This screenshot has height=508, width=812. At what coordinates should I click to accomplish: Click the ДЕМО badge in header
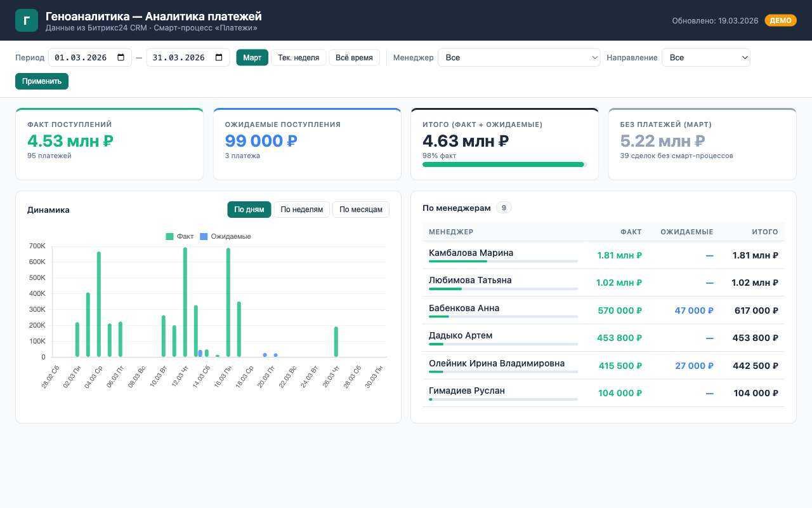point(780,20)
